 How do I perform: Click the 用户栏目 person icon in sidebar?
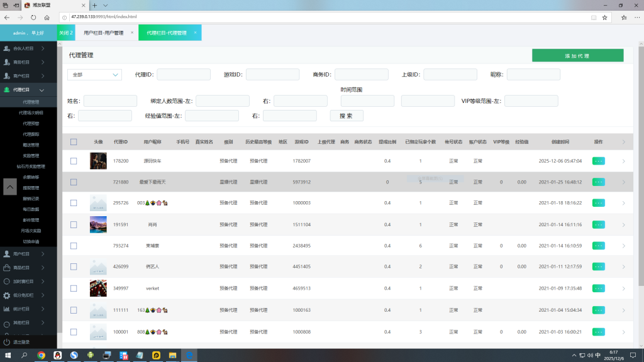click(7, 254)
